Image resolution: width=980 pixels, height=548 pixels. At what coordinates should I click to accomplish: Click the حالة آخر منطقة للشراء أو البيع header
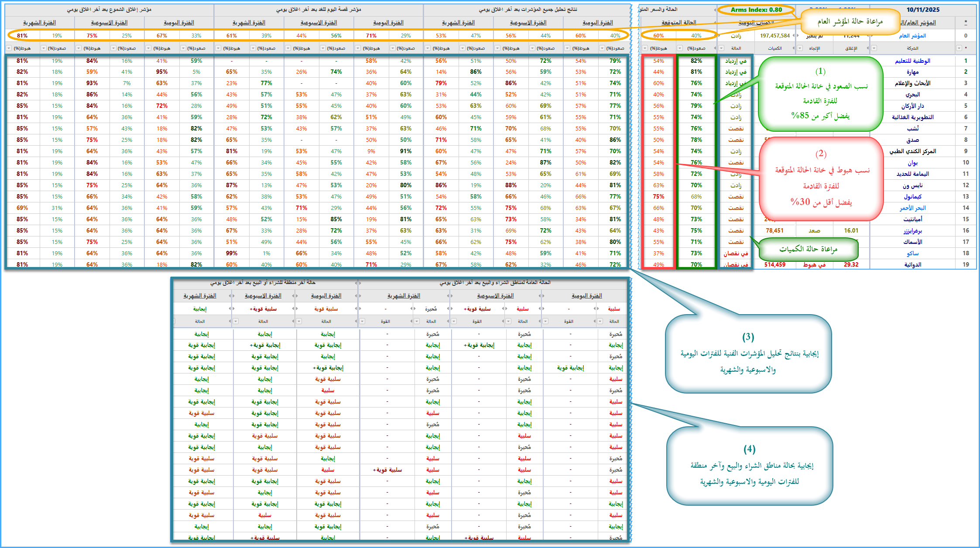click(x=263, y=283)
